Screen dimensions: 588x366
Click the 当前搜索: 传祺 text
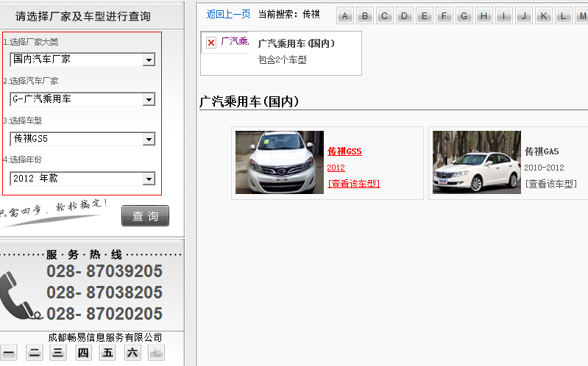point(288,14)
